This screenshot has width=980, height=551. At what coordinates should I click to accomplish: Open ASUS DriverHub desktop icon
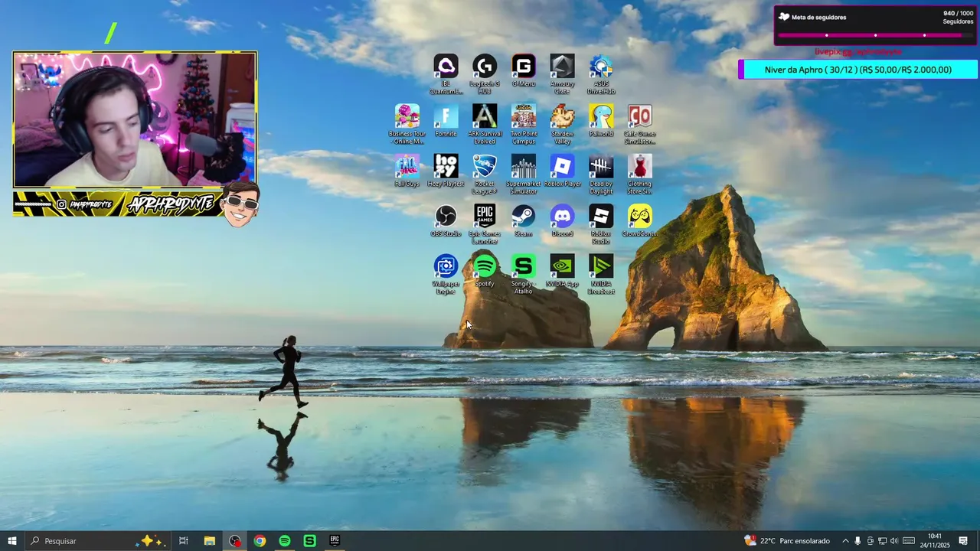601,74
